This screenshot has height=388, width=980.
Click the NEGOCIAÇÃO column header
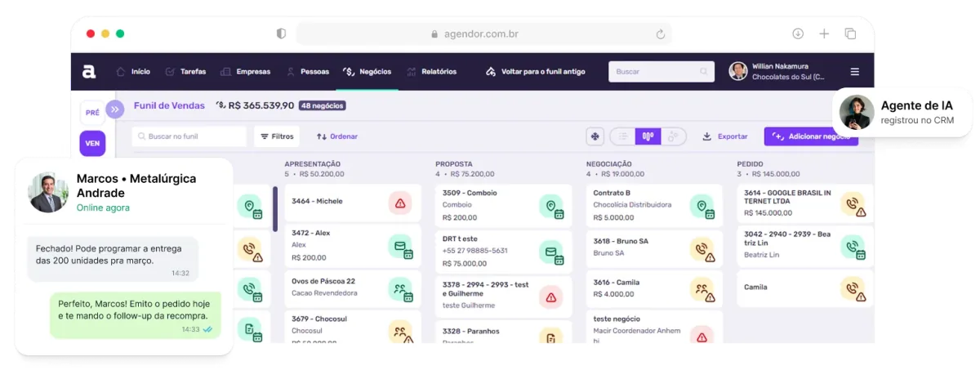(x=609, y=163)
